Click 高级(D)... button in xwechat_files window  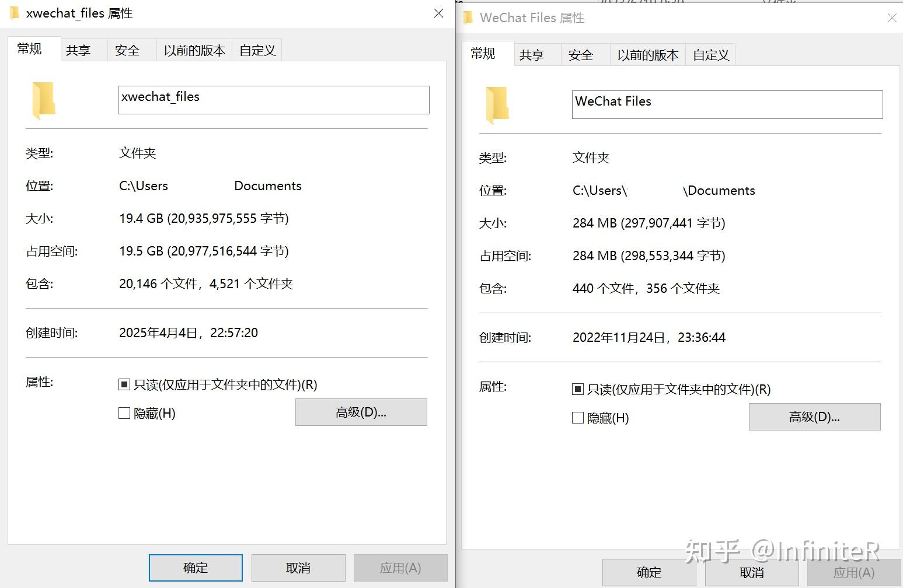click(x=361, y=412)
